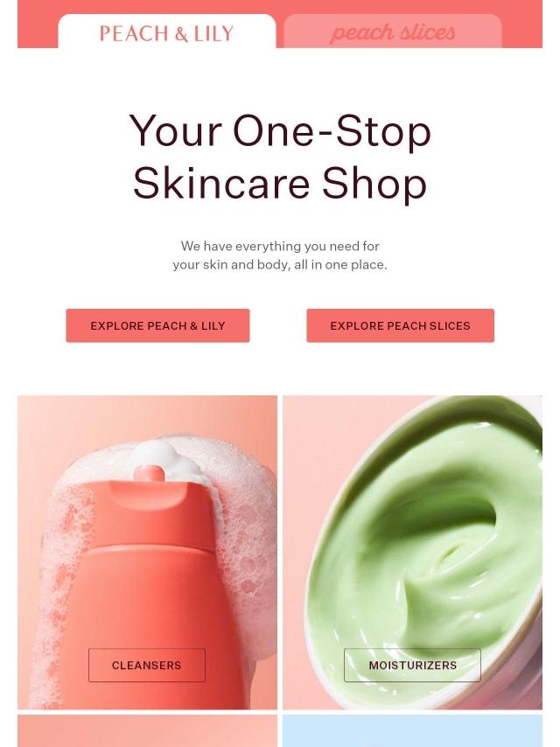The image size is (560, 747).
Task: Click the 'your skin and body' text line
Action: click(280, 264)
